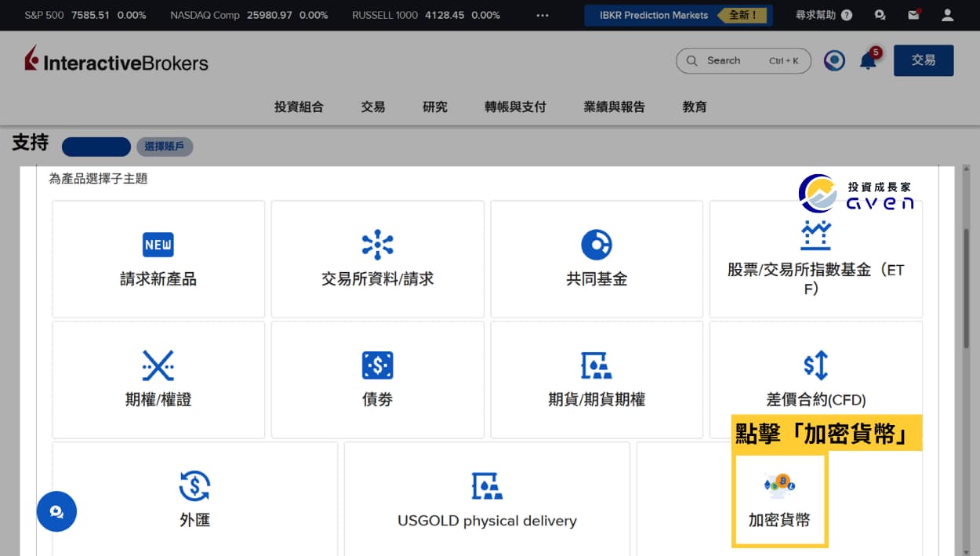The width and height of the screenshot is (980, 556).
Task: Open the 教育 menu
Action: 695,107
